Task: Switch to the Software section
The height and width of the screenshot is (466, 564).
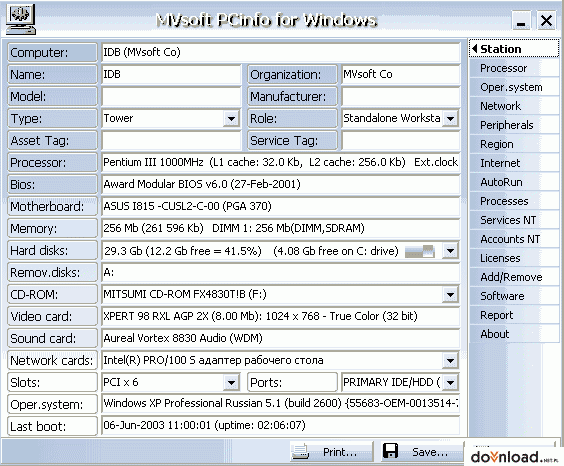Action: [x=514, y=296]
